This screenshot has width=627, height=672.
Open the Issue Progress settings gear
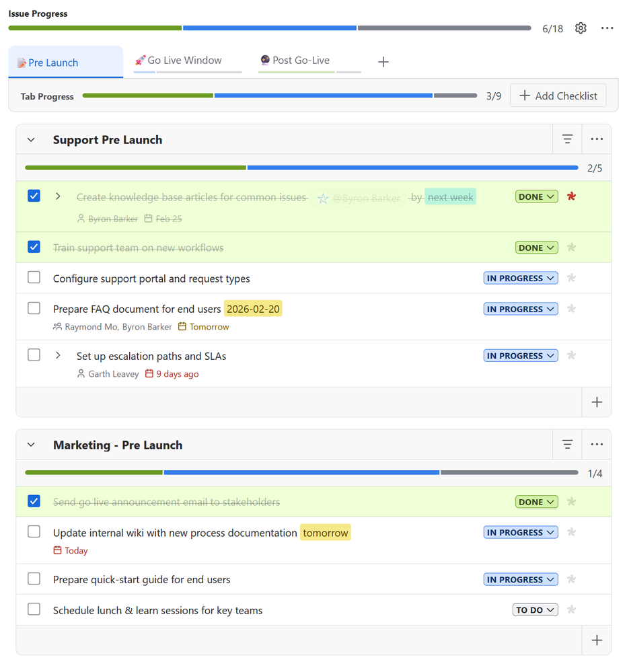[x=581, y=28]
